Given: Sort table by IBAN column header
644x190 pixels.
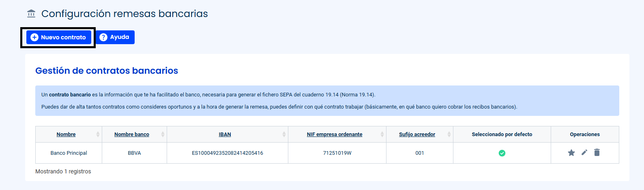Looking at the screenshot, I should coord(225,134).
